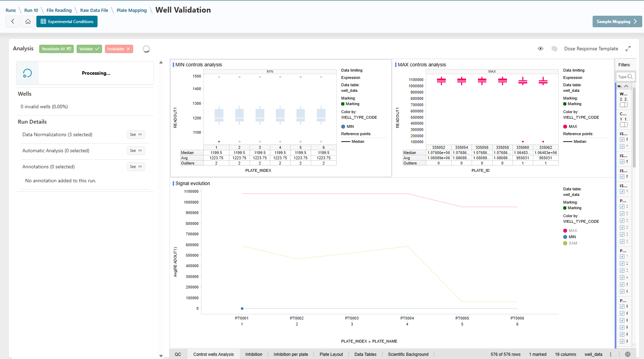Go to Sample Mapping step
Viewport: 644px width, 359px height.
pyautogui.click(x=617, y=22)
